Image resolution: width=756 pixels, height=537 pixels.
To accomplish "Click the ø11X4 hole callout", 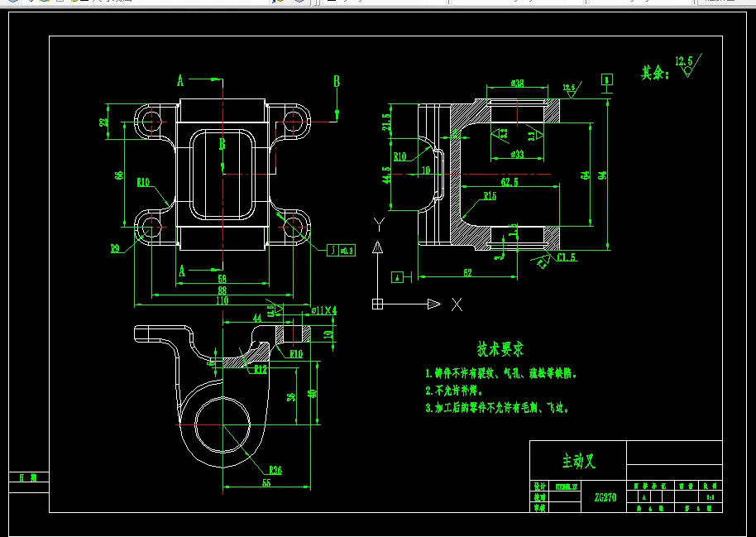I will [x=324, y=311].
